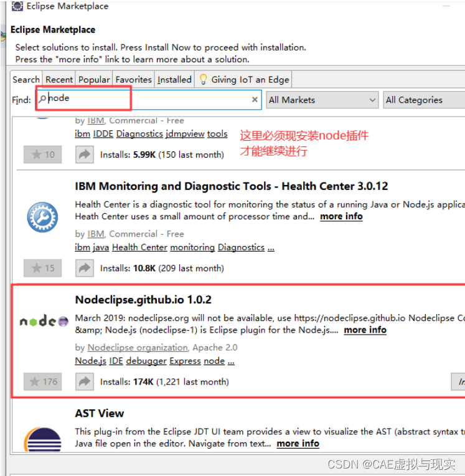Click the Nodeclipse node logo
Viewport: 465px width, 476px height.
click(44, 321)
